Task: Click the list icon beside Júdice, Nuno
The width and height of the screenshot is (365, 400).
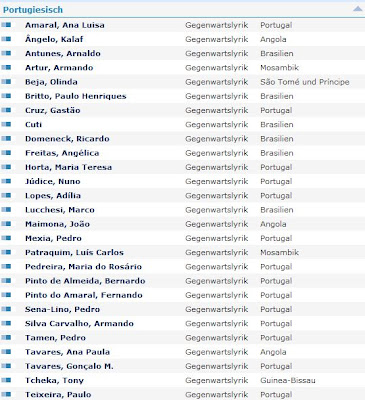Action: pos(6,181)
